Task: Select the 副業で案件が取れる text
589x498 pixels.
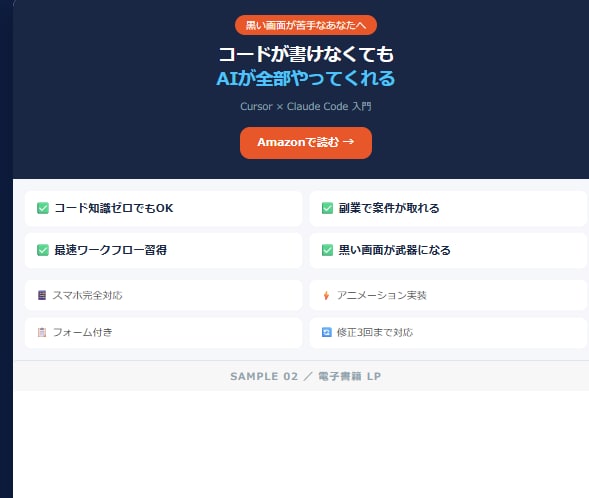Action: point(389,208)
